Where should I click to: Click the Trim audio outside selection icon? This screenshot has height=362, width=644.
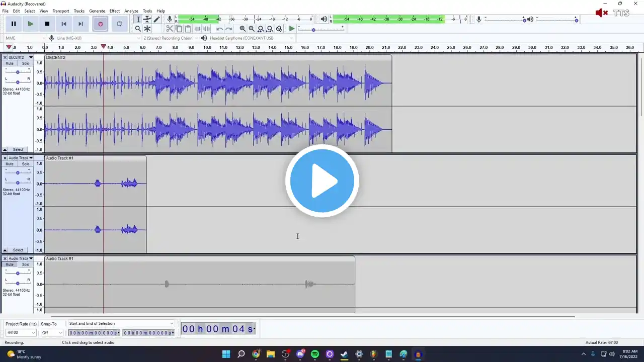click(x=197, y=29)
